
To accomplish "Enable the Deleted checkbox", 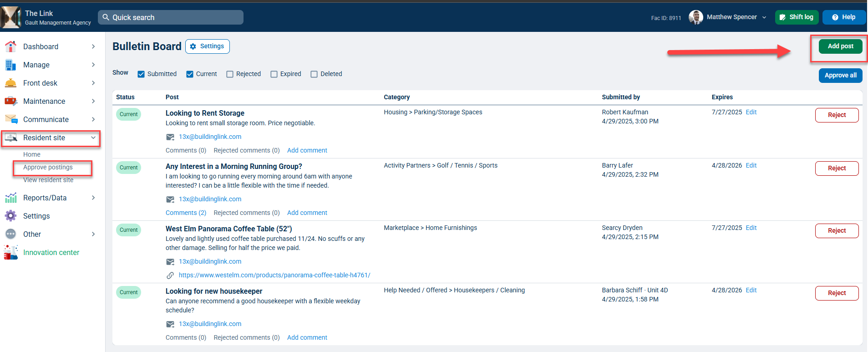I will point(314,74).
